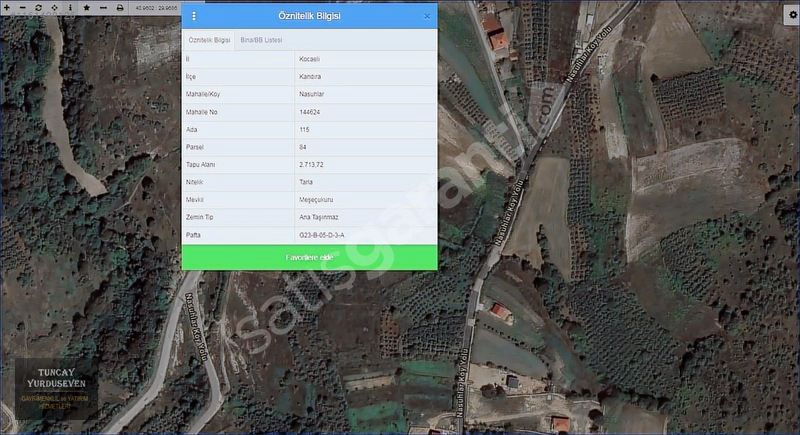Click the İlçe value Kandıra

310,76
